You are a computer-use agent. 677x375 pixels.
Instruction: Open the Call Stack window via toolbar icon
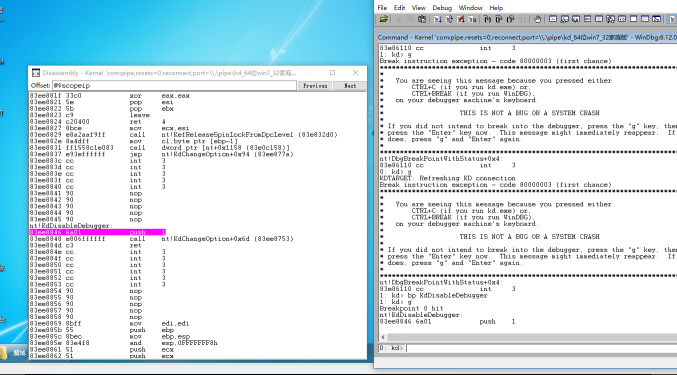coord(611,19)
